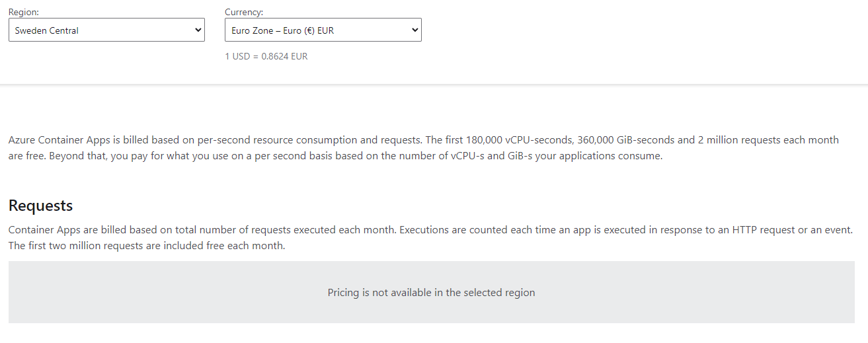Select the "Euro Zone – Euro (€) EUR" value
Image resolution: width=868 pixels, height=343 pixels.
pos(282,30)
